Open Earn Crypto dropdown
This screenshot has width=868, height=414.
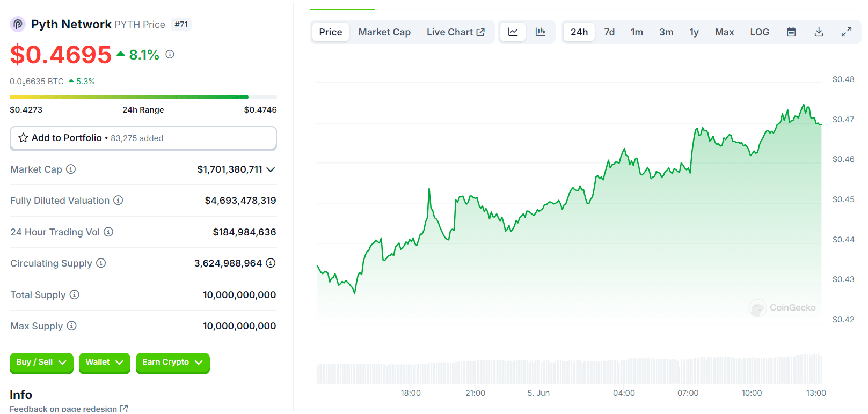coord(173,363)
